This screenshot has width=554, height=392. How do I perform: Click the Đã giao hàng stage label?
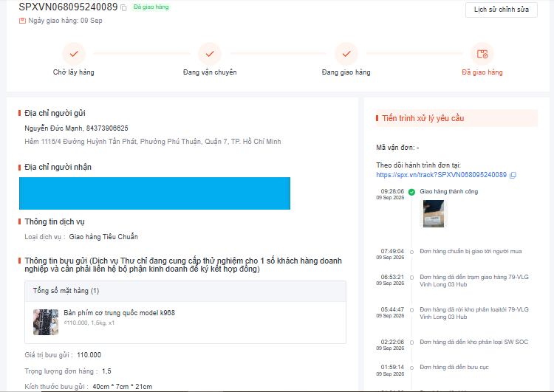482,72
